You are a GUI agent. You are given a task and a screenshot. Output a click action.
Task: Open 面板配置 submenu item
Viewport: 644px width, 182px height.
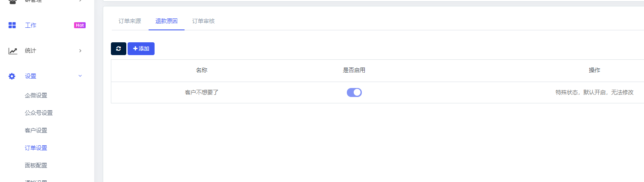pos(36,165)
